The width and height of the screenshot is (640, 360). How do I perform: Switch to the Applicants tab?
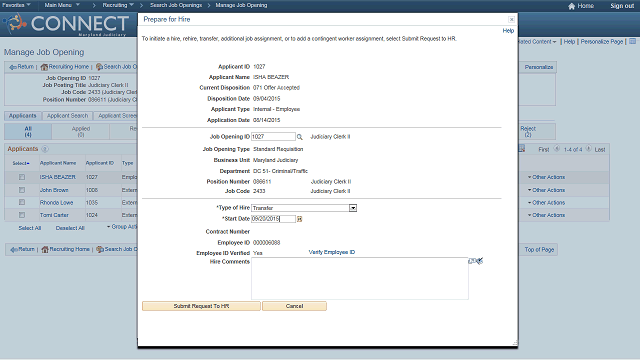click(x=23, y=116)
